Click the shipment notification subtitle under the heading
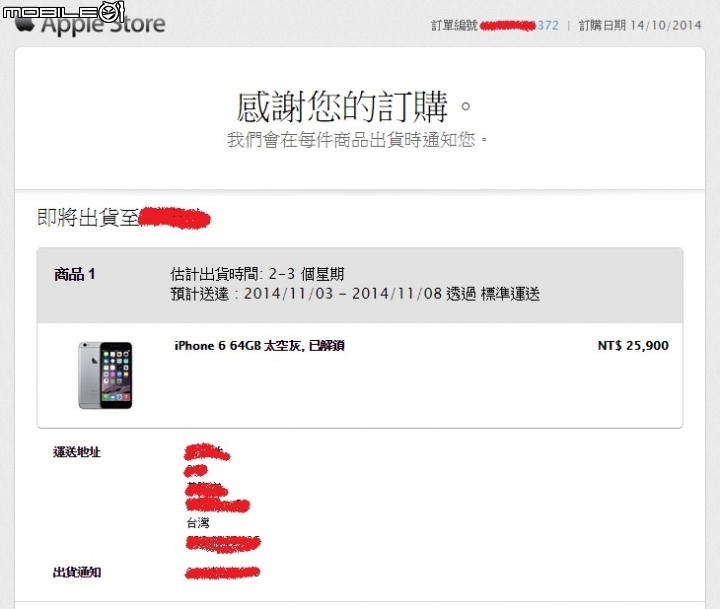The height and width of the screenshot is (609, 720). coord(357,140)
